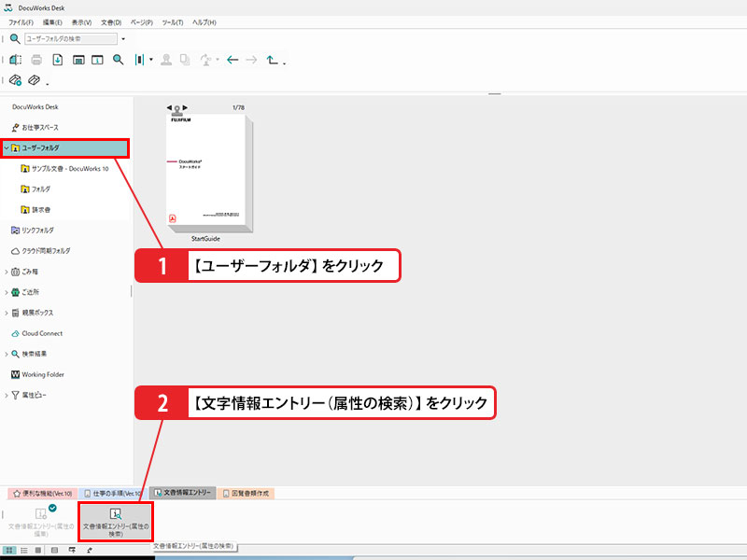747x560 pixels.
Task: Switch to 便利な機能(Ver.10) tab
Action: tap(42, 494)
